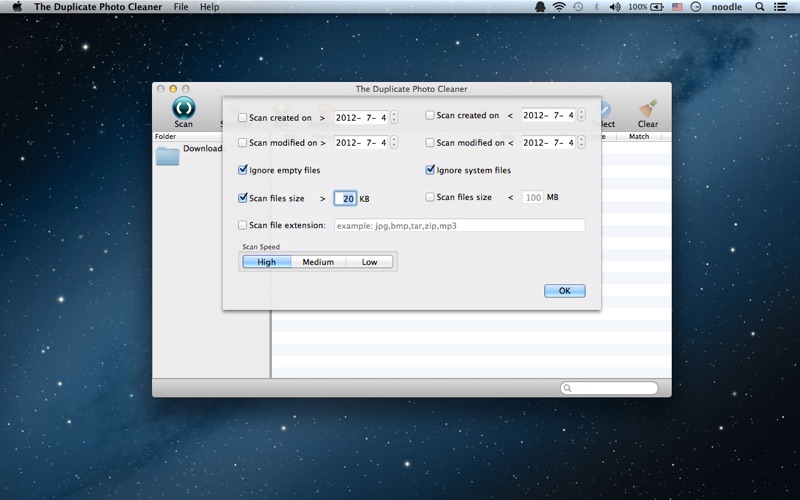
Task: Enable Scan file extension checkbox
Action: pos(243,225)
